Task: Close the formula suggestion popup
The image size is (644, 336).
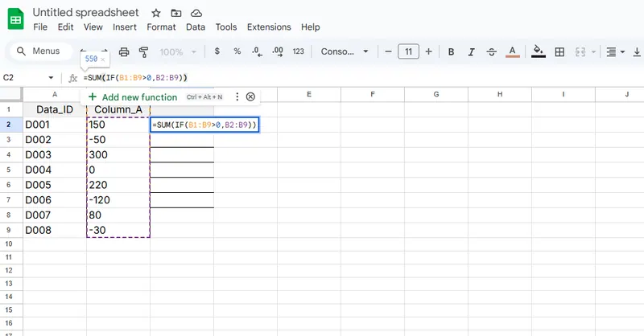Action: click(x=250, y=96)
